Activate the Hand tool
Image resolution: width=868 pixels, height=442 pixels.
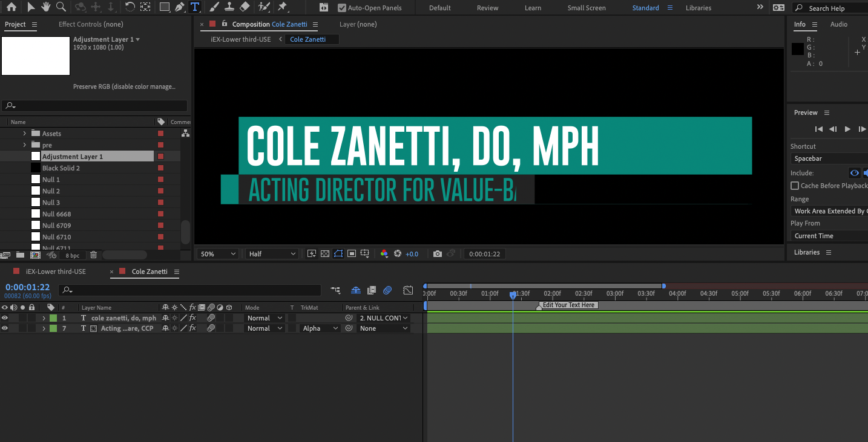click(46, 7)
